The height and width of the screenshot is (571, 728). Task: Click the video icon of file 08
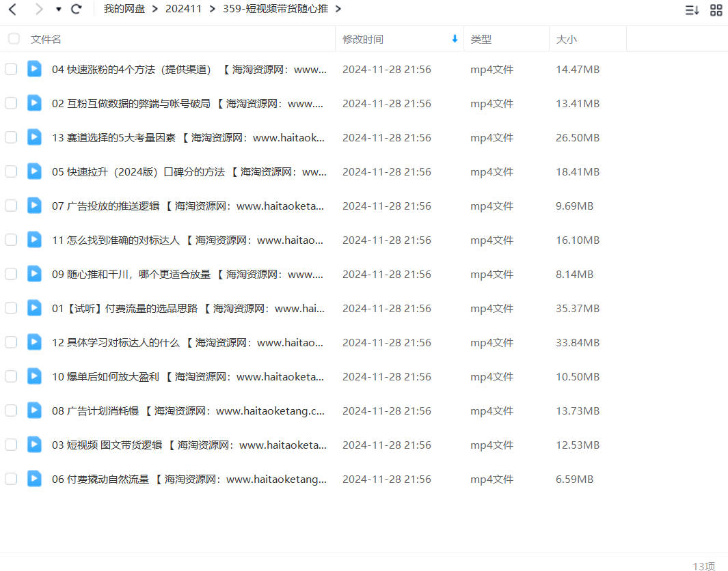point(34,410)
